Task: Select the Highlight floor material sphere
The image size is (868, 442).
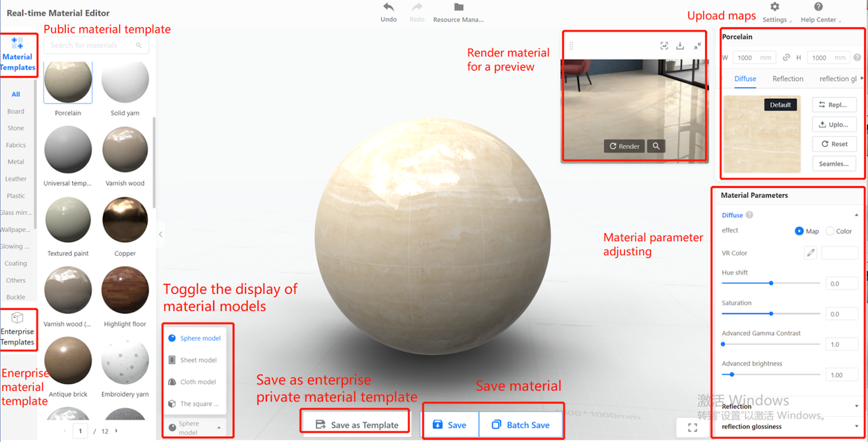Action: (125, 290)
